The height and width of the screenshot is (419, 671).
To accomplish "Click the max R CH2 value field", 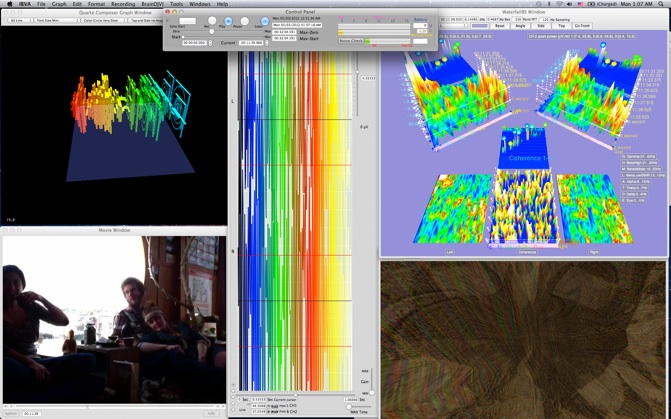I will [258, 411].
